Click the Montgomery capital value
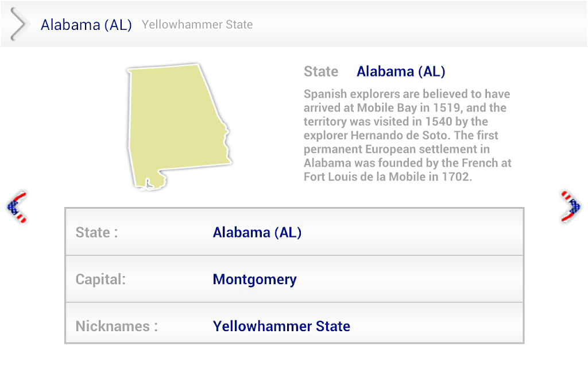 click(x=254, y=280)
